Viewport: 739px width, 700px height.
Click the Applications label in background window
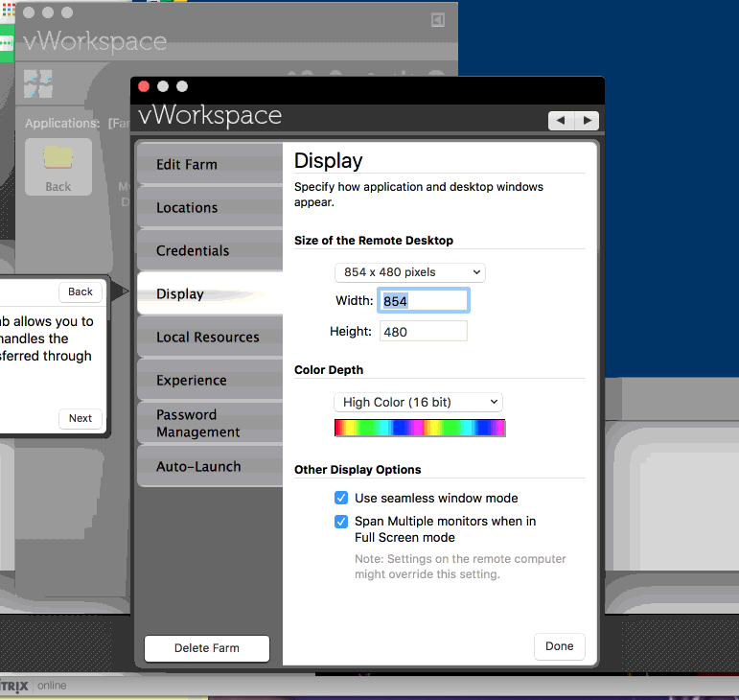(62, 124)
